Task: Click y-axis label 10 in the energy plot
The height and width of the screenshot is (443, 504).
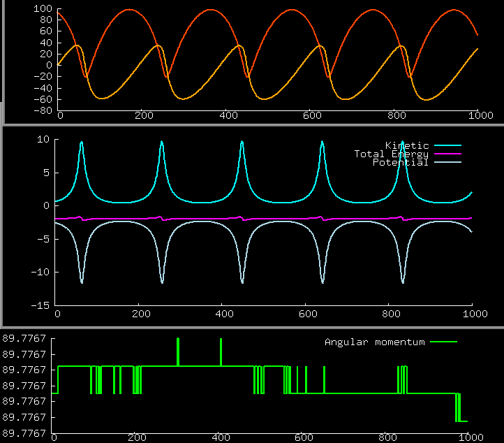Action: click(x=43, y=140)
